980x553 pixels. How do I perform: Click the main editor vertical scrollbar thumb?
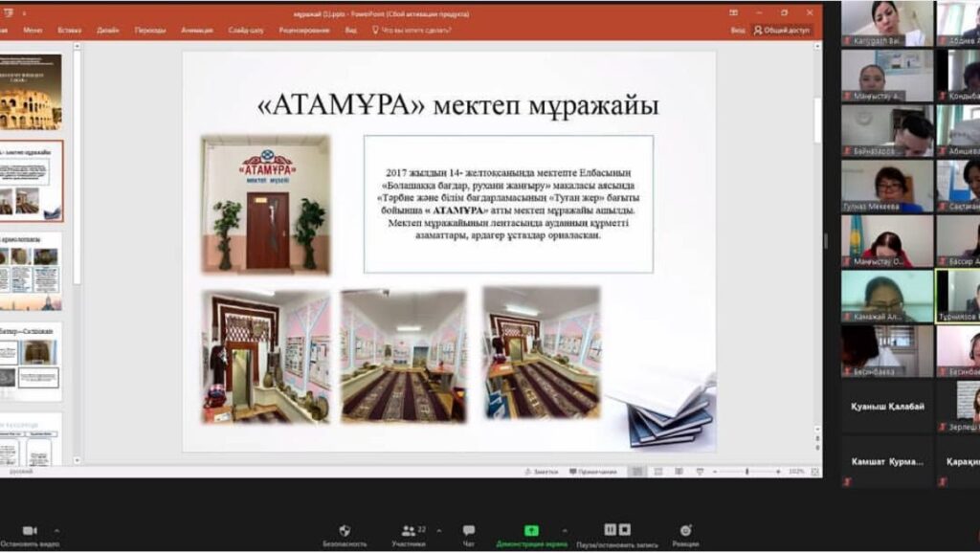pyautogui.click(x=817, y=120)
